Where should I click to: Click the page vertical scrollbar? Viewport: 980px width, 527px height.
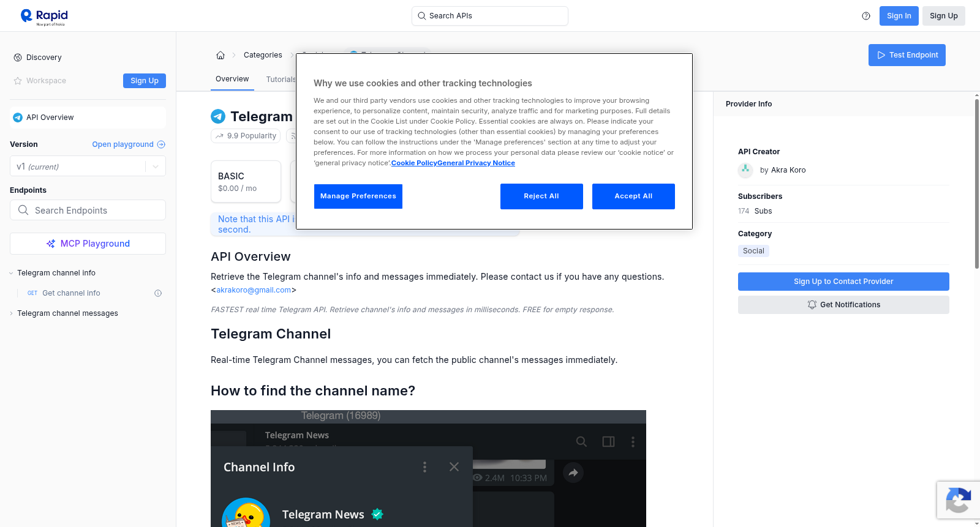point(977,184)
